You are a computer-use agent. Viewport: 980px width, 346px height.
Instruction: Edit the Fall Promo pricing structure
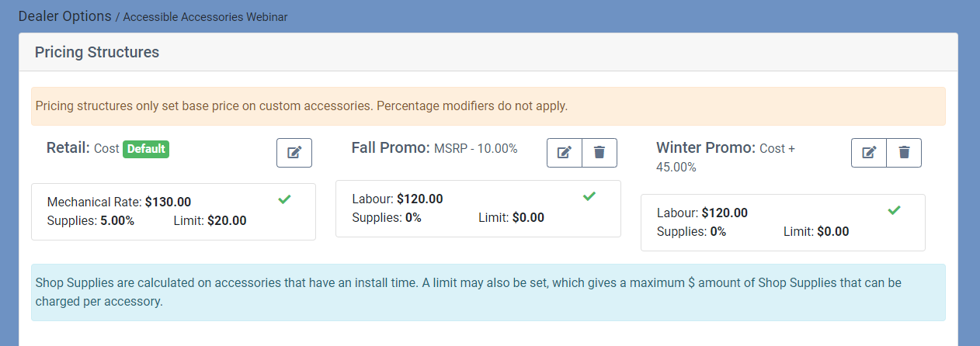tap(565, 153)
